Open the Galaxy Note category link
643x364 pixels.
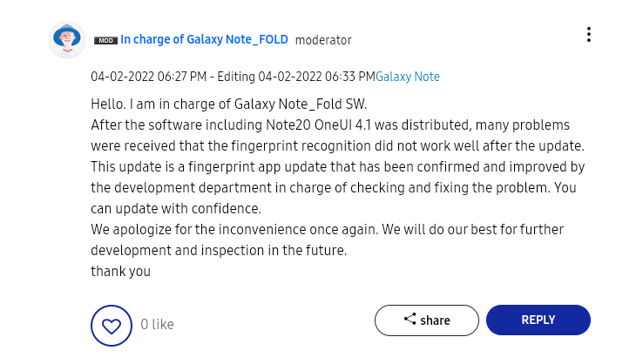point(408,77)
